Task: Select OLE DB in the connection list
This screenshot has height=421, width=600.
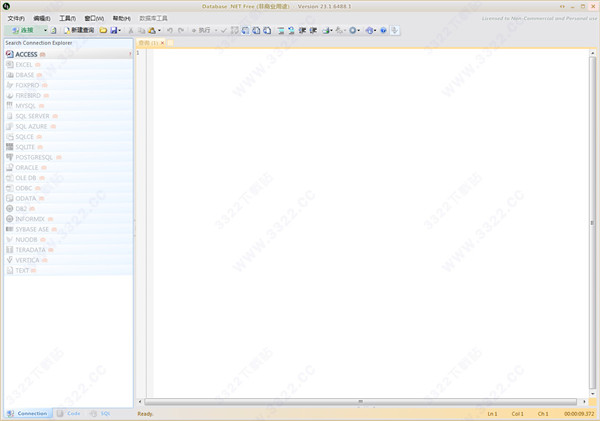Action: coord(68,178)
